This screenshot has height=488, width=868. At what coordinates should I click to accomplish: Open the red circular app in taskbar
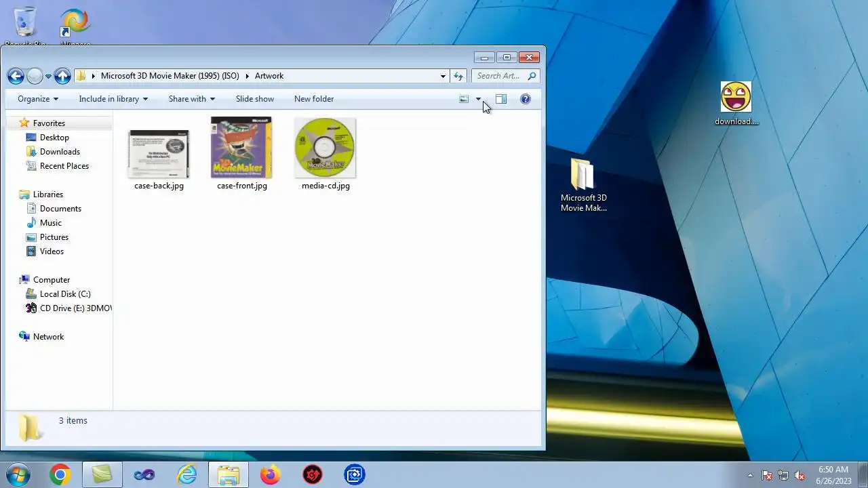313,475
